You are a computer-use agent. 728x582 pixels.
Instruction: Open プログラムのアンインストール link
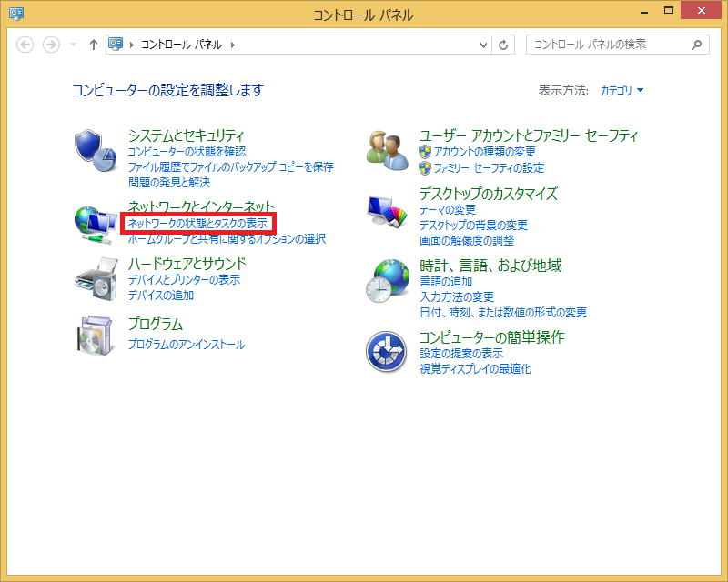[x=187, y=345]
